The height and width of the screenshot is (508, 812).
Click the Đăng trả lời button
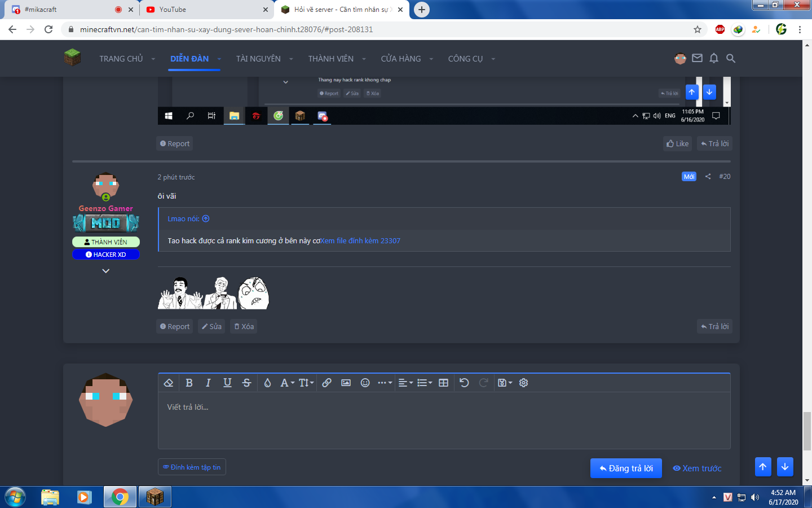point(626,468)
